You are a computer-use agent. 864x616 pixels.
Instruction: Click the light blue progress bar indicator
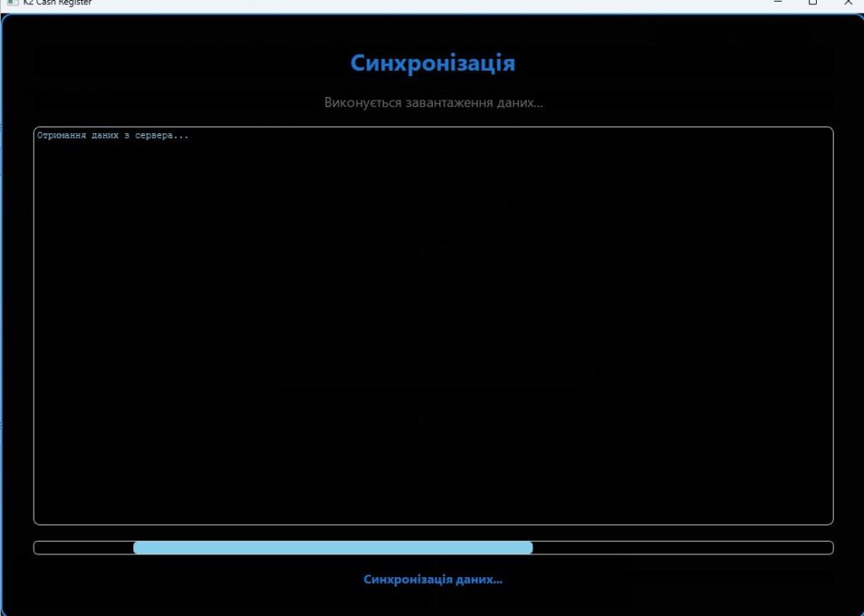pyautogui.click(x=332, y=547)
